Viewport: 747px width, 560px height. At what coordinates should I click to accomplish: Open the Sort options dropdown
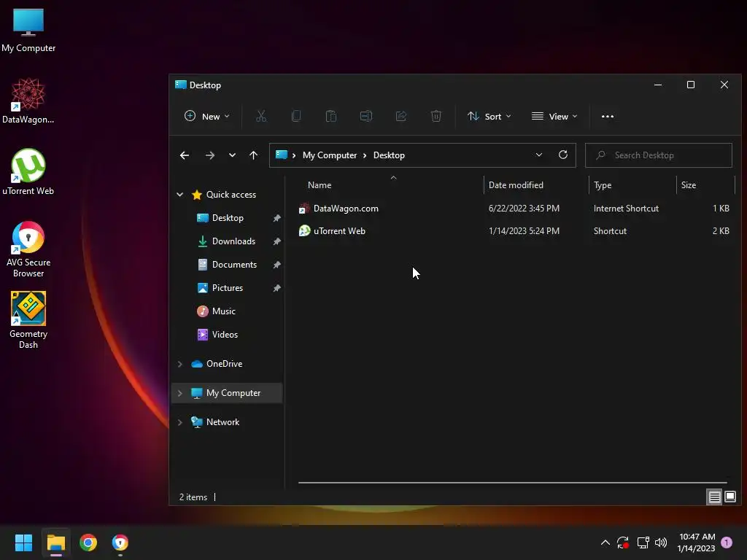tap(489, 116)
